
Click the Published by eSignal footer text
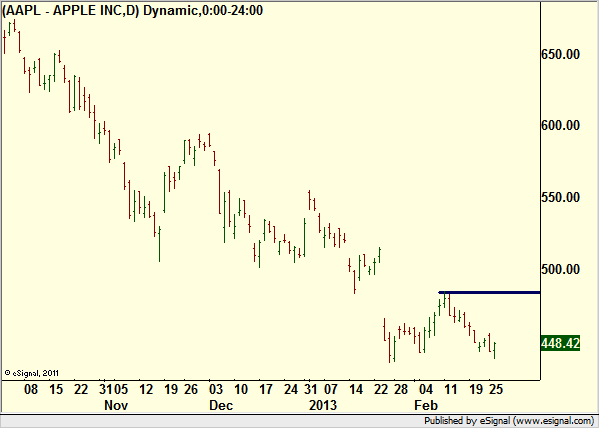(x=510, y=421)
